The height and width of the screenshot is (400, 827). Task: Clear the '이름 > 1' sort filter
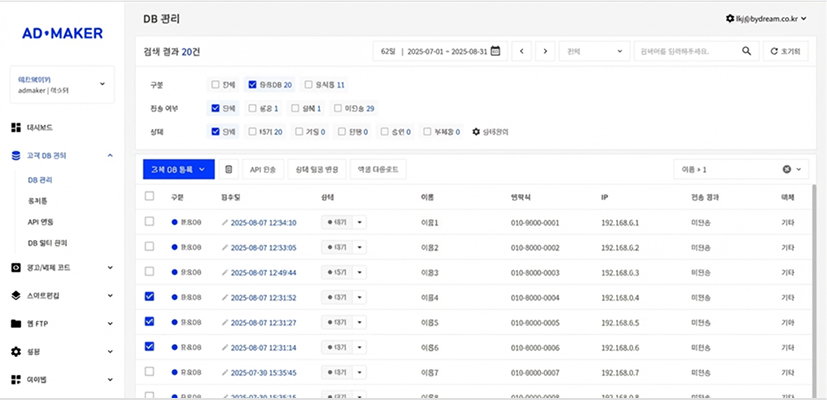click(x=786, y=169)
